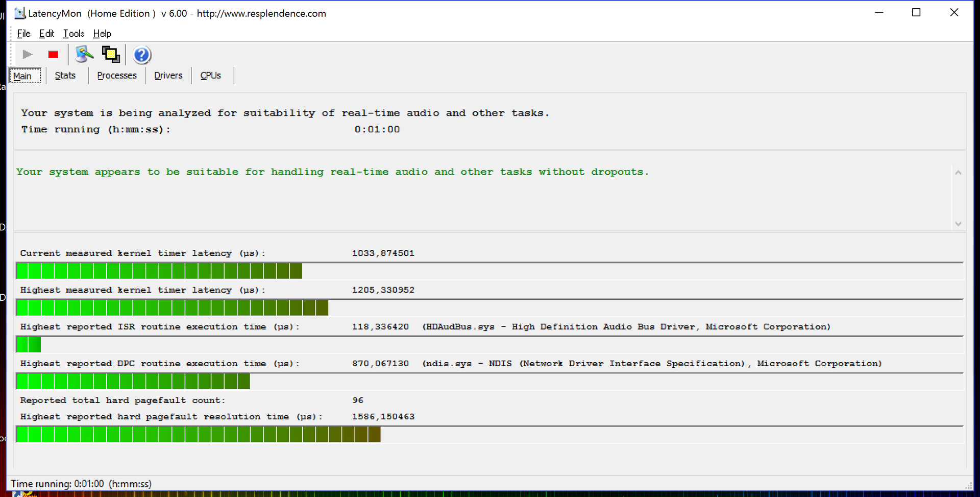980x497 pixels.
Task: Click the time running value 0:01:00
Action: pyautogui.click(x=377, y=129)
